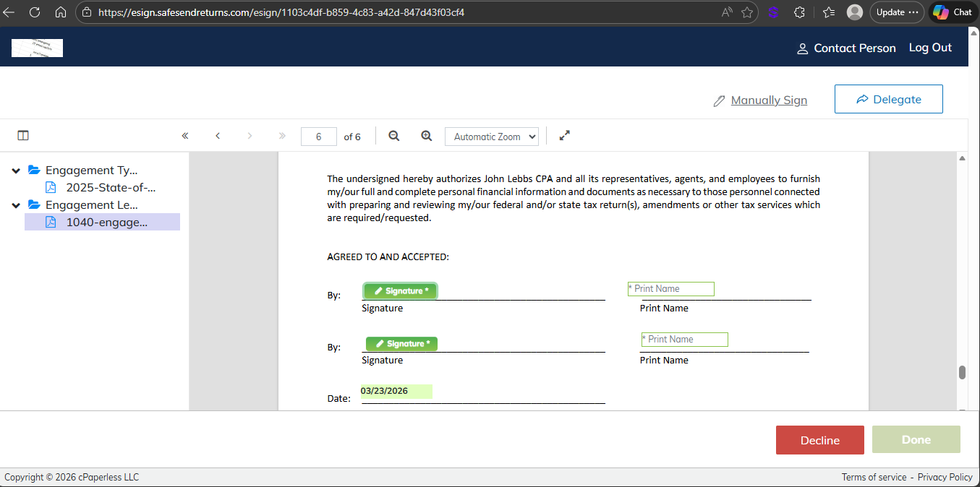Collapse the Engagement Ty... folder
Viewport: 980px width, 487px height.
(x=16, y=171)
